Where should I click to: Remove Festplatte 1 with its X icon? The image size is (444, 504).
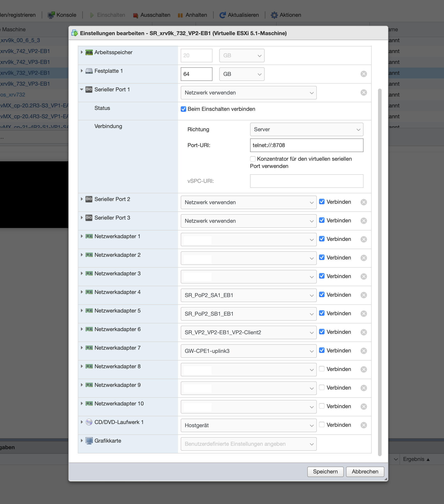click(363, 74)
